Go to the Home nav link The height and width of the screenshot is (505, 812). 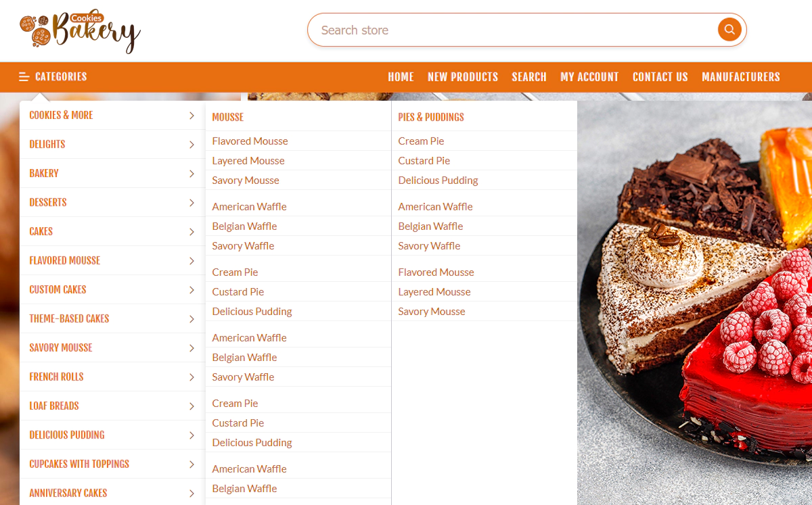(x=401, y=77)
